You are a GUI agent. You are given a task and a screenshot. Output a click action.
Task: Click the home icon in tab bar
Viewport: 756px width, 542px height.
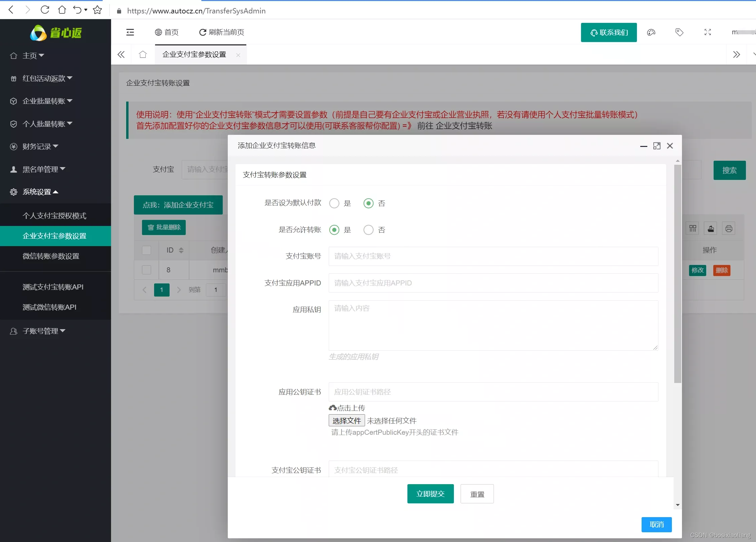click(x=143, y=54)
